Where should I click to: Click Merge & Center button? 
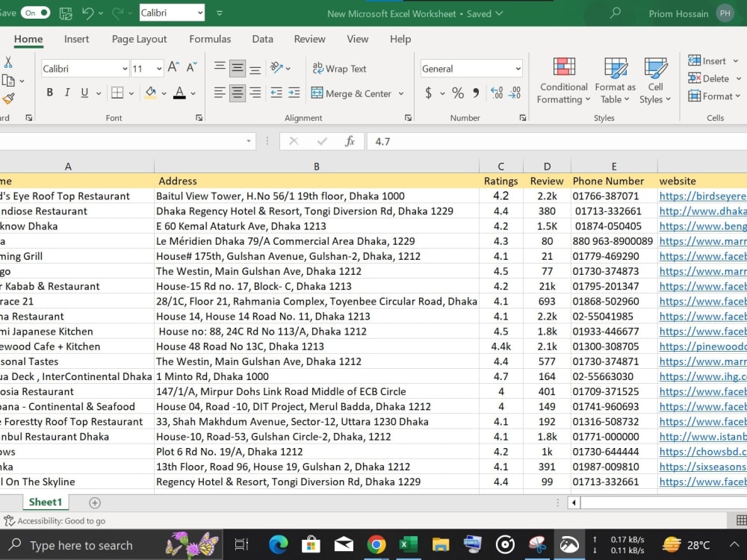click(352, 93)
